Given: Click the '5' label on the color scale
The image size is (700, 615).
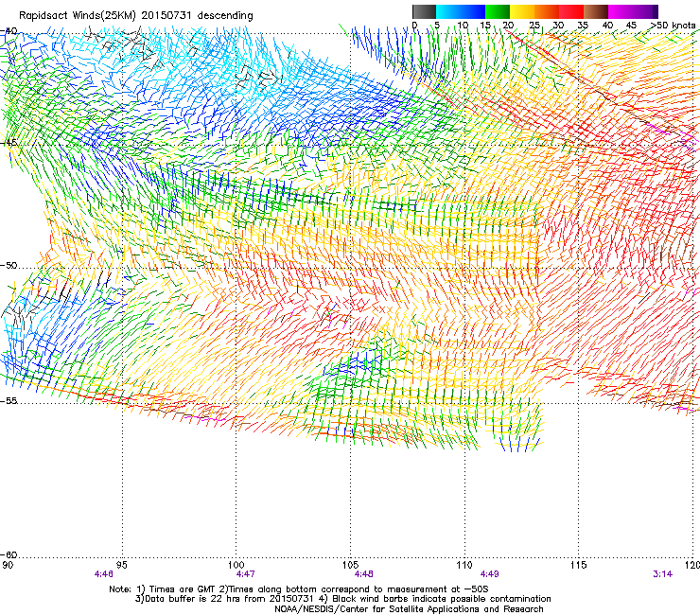Looking at the screenshot, I should point(437,26).
